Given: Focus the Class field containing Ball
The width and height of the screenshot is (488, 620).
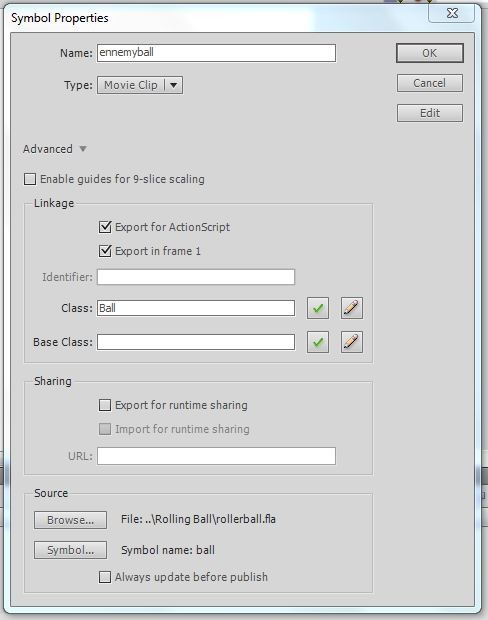Looking at the screenshot, I should pyautogui.click(x=196, y=308).
